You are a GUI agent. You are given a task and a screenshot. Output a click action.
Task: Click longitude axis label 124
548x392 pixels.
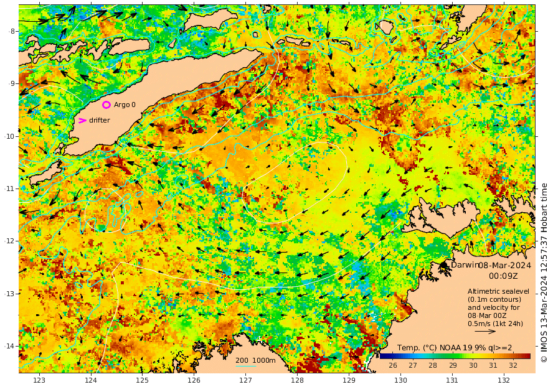[91, 380]
